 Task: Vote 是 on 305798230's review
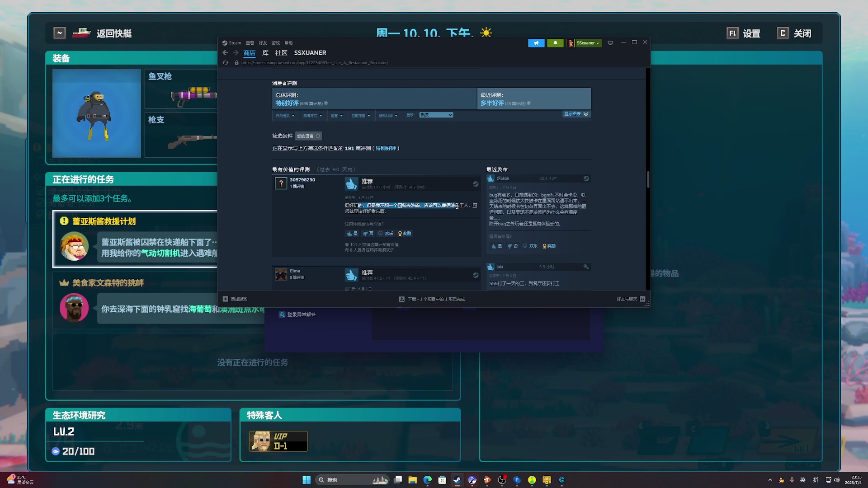click(x=352, y=234)
